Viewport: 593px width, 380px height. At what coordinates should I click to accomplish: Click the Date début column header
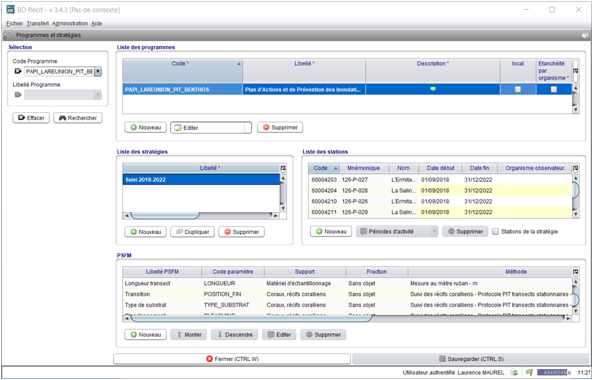click(x=441, y=168)
